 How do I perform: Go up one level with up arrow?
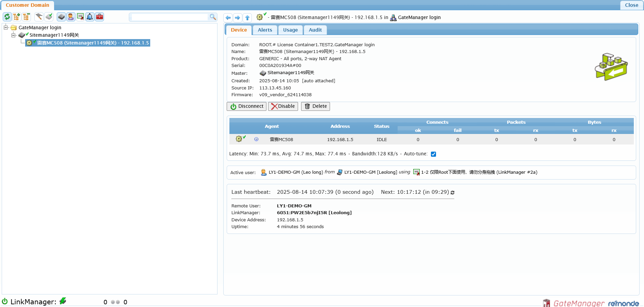(x=247, y=18)
